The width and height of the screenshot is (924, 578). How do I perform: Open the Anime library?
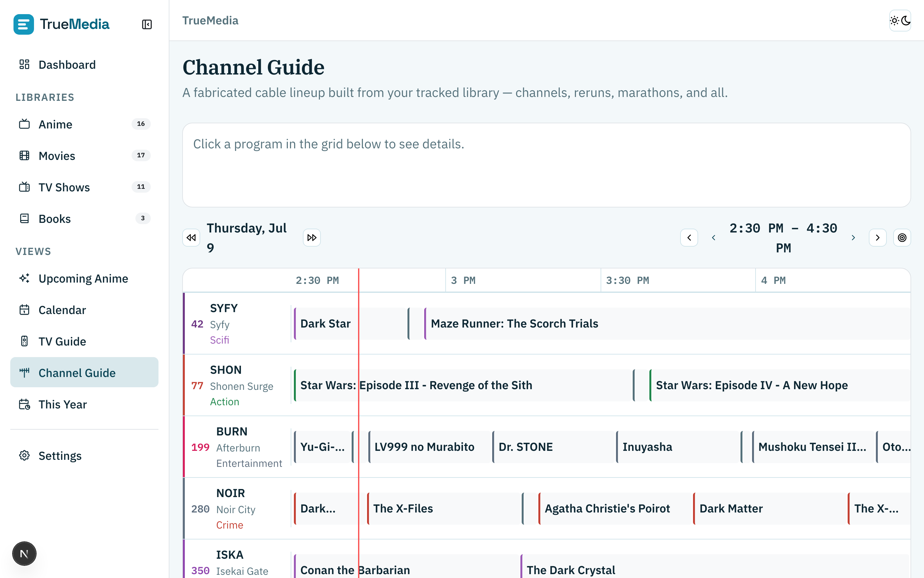pos(84,124)
